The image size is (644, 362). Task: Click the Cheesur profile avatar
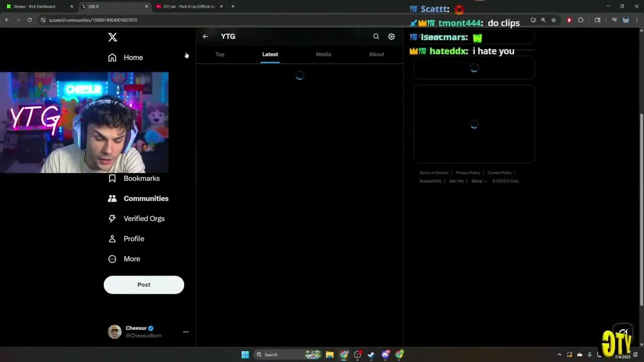[115, 332]
